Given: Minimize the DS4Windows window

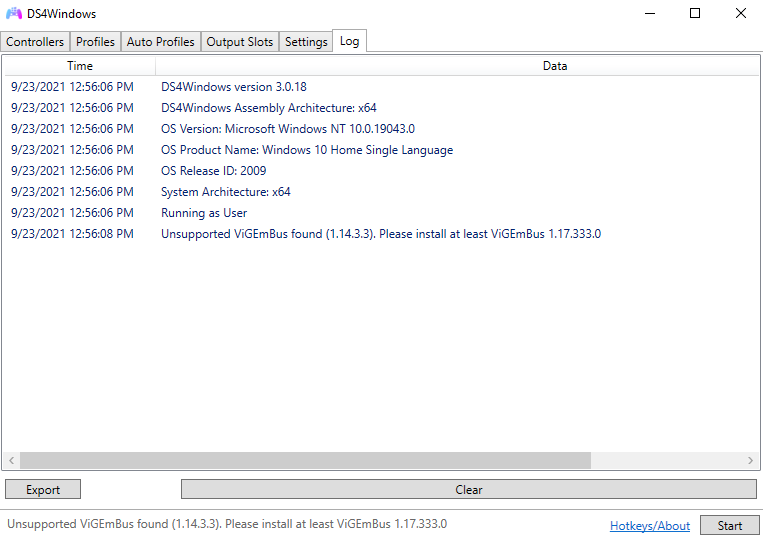Looking at the screenshot, I should pos(650,13).
